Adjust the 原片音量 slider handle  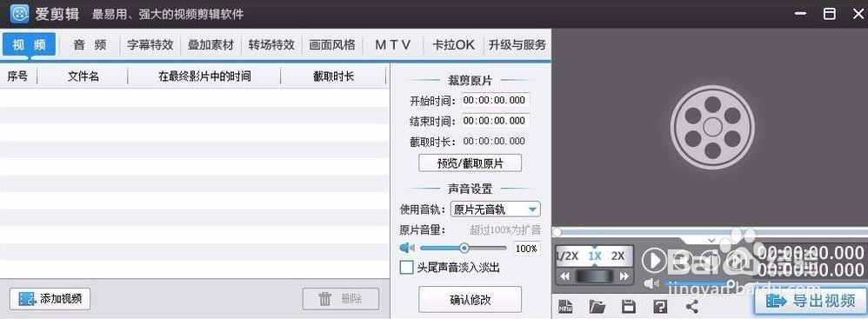464,248
